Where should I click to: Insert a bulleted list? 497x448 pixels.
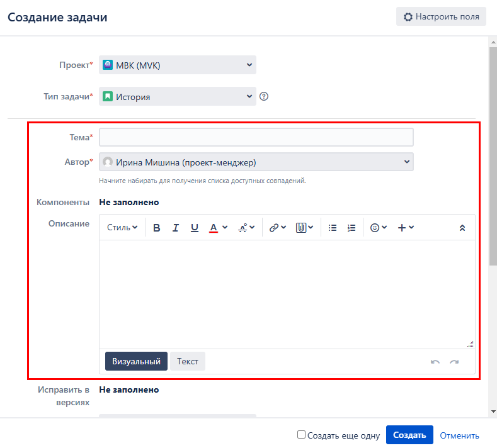click(x=333, y=228)
